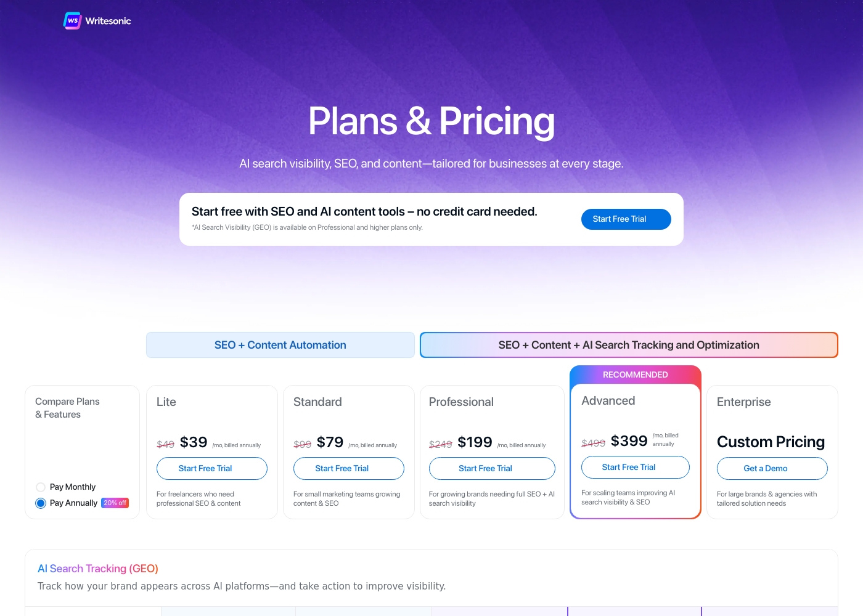863x616 pixels.
Task: Switch to SEO + Content + AI Search Tracking tab
Action: pos(629,345)
